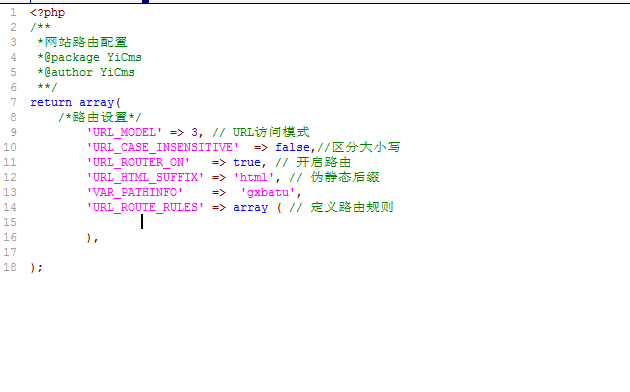The height and width of the screenshot is (392, 630).
Task: Click the 'URL_MODEL' key string
Action: [x=124, y=133]
